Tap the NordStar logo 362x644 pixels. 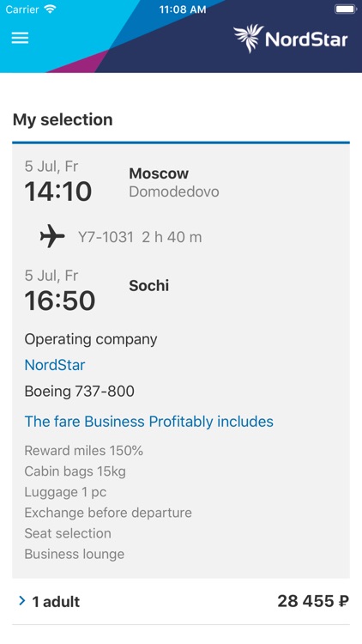[x=291, y=39]
